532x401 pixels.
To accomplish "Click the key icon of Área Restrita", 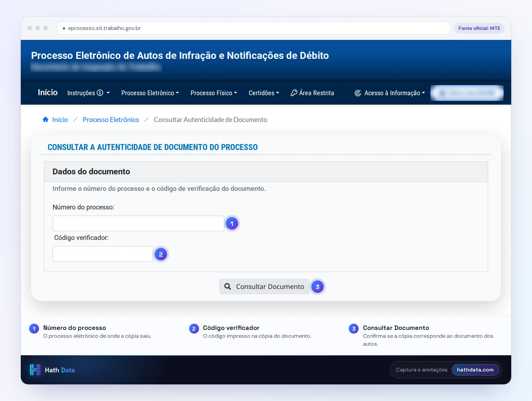I will 294,93.
